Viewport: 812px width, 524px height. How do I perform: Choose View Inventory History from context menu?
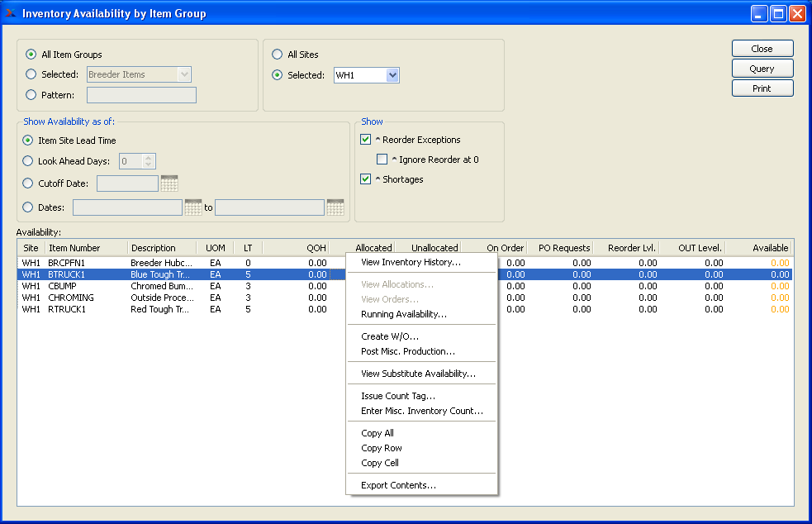click(411, 262)
